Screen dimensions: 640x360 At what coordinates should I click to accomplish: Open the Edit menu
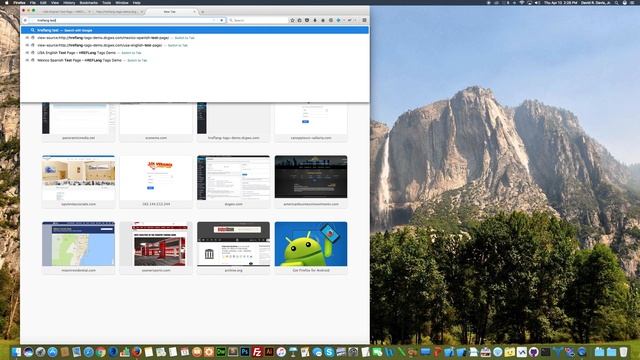click(x=43, y=2)
